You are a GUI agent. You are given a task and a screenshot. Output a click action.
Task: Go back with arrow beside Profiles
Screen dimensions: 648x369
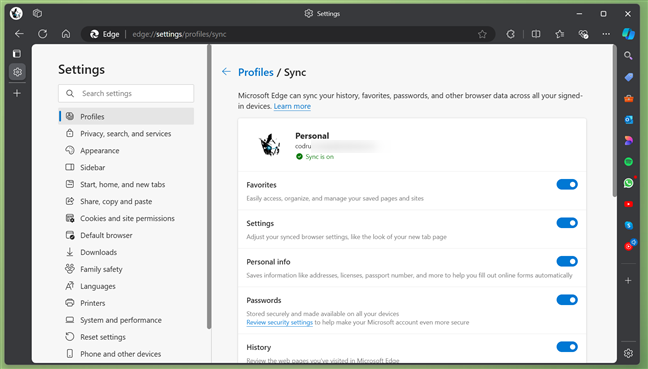(x=226, y=72)
